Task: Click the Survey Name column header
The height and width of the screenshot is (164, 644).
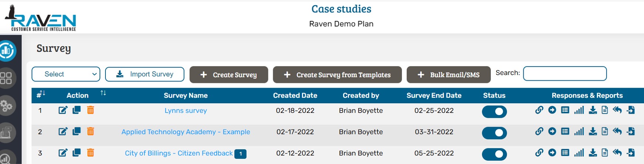Action: pos(186,95)
